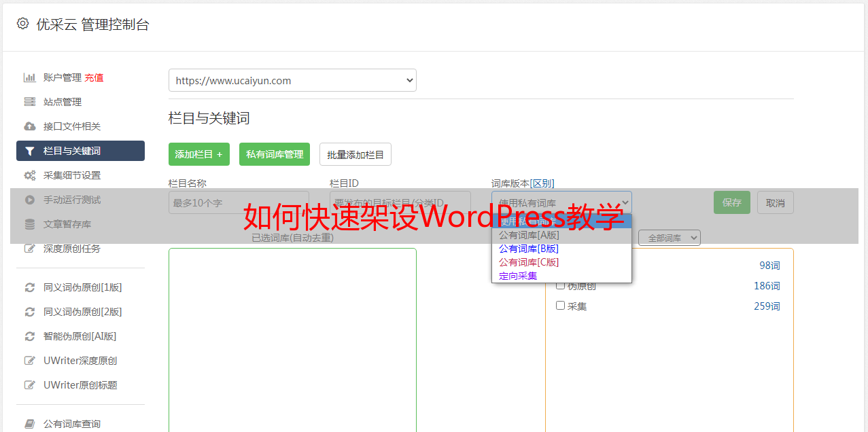Viewport: 868px width, 432px height.
Task: Click the edit icon for UWriter原创标题
Action: click(30, 385)
